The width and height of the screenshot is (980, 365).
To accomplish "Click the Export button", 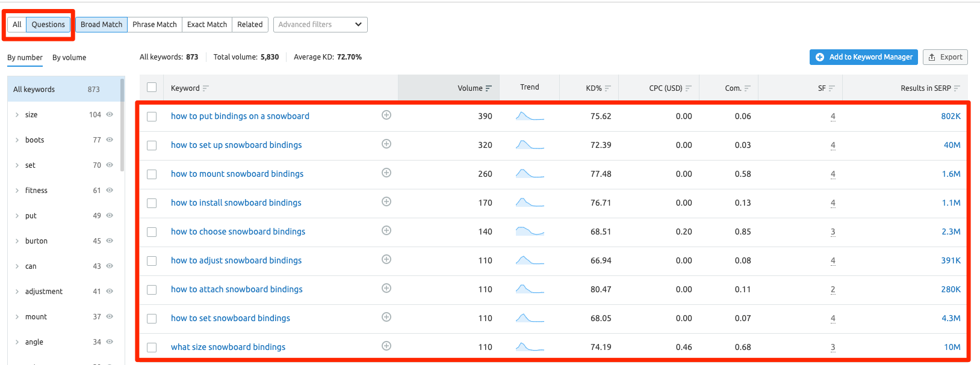I will pyautogui.click(x=945, y=57).
